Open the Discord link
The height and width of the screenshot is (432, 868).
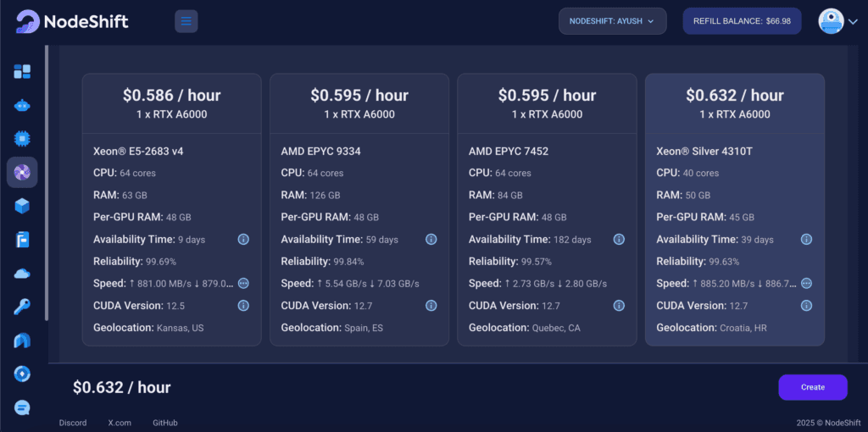tap(73, 423)
